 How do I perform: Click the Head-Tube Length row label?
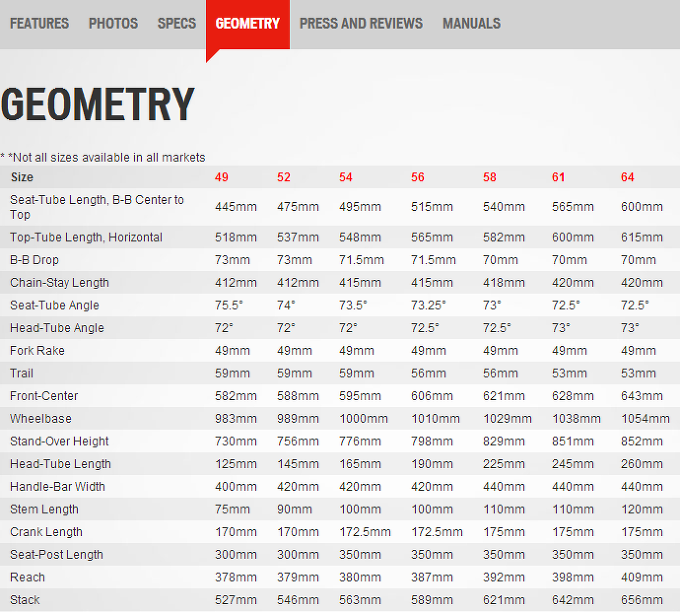(60, 464)
